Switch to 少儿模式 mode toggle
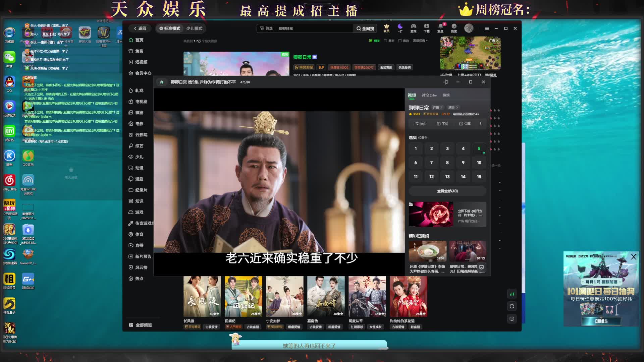Screen dimensions: 644x362 tap(194, 28)
